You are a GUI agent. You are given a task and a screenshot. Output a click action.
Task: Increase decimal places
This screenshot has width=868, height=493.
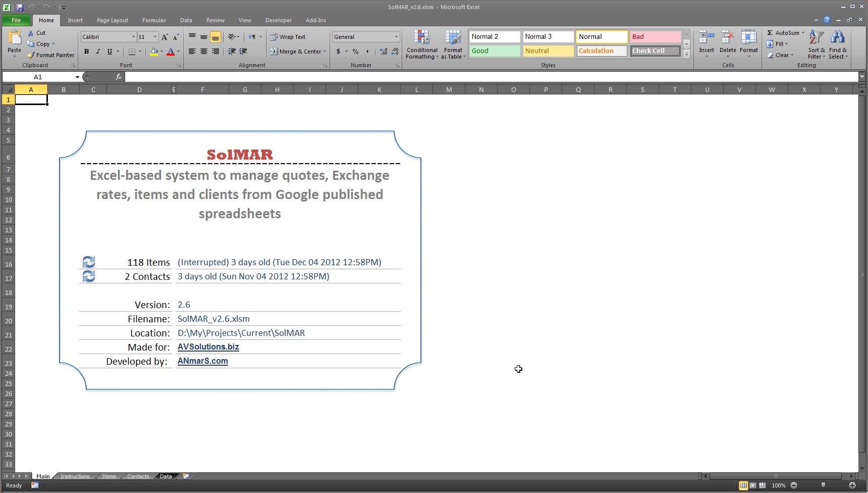point(384,52)
